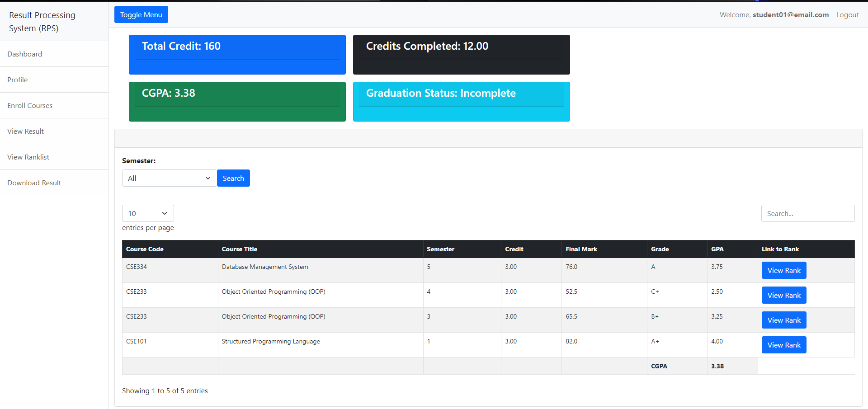The width and height of the screenshot is (868, 409).
Task: Click the Search button next to Semester
Action: (x=233, y=178)
